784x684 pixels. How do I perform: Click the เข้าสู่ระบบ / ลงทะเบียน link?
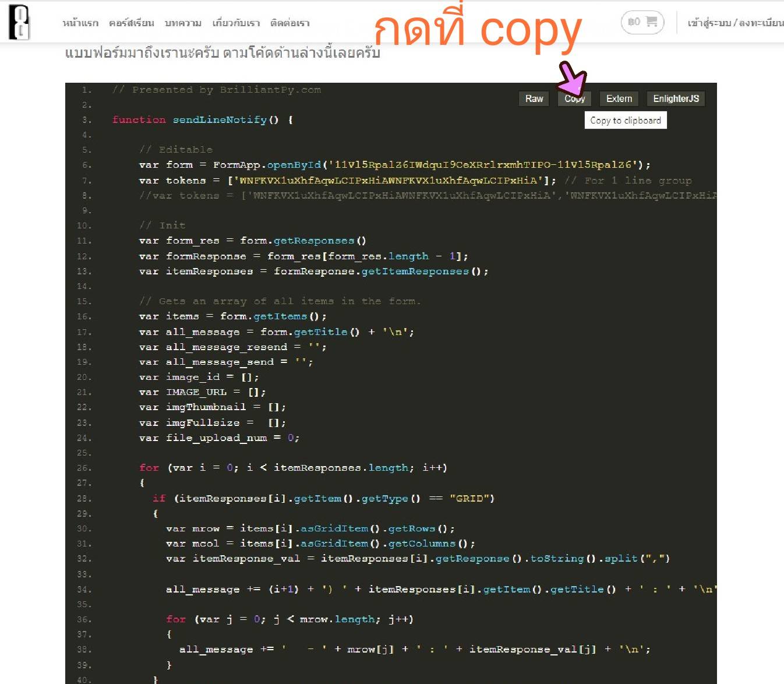[735, 23]
